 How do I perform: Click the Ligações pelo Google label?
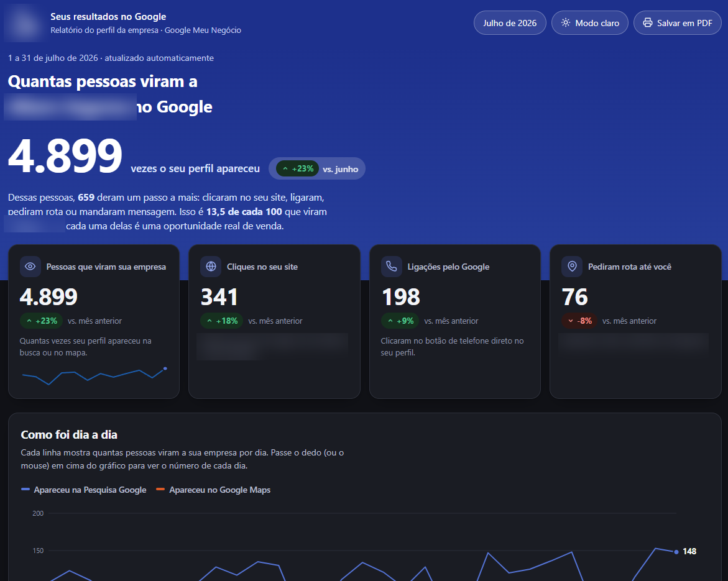pyautogui.click(x=448, y=267)
